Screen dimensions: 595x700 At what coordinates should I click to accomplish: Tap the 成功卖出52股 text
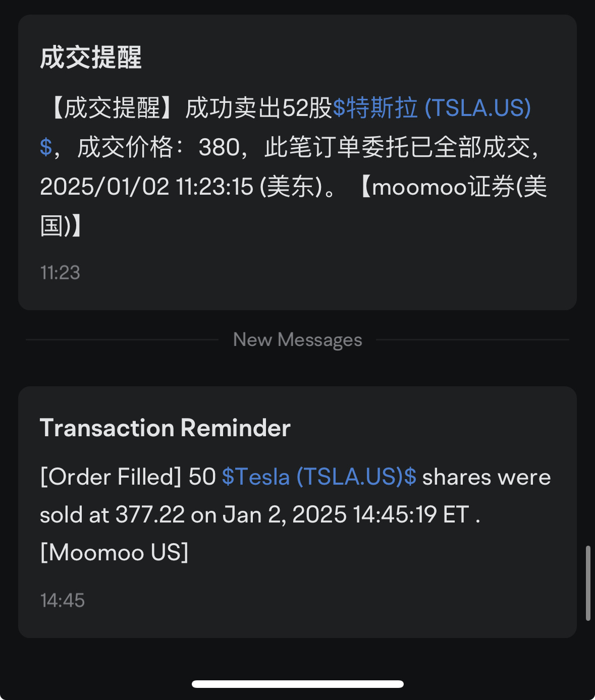click(258, 108)
